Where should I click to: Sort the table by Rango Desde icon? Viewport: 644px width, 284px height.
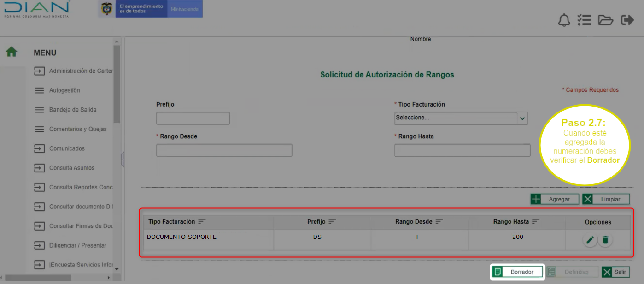point(439,222)
